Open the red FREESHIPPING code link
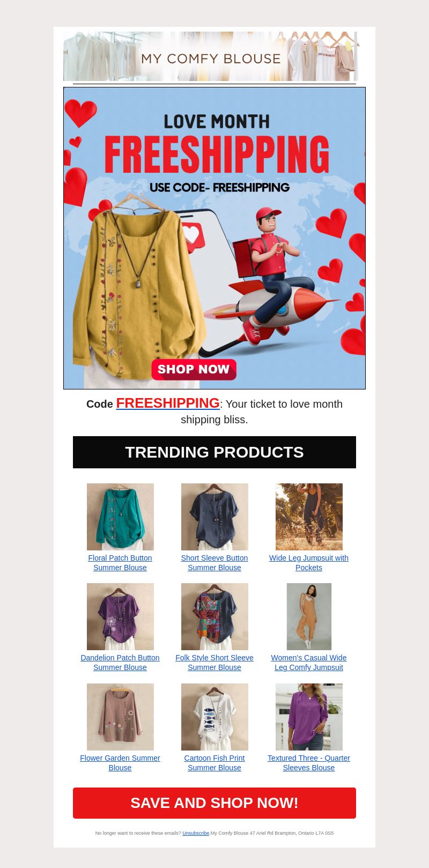Viewport: 429px width, 868px height. [168, 403]
